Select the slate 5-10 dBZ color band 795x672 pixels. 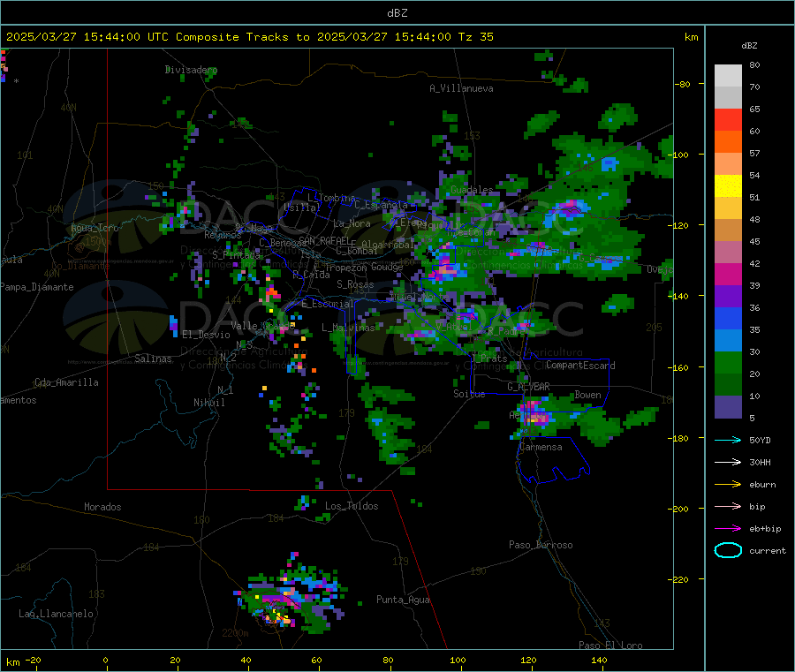tap(728, 407)
